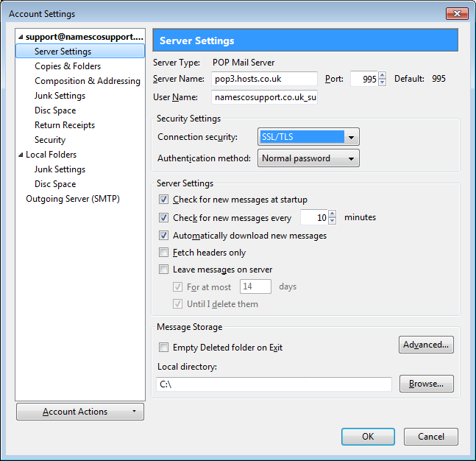Select the support@namescosupport account row
This screenshot has height=461, width=476.
85,37
